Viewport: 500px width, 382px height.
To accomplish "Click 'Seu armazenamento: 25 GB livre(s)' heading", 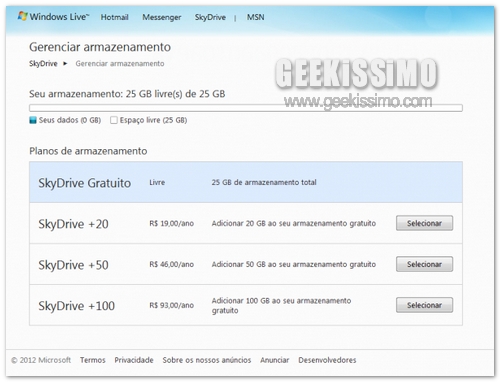I will (x=127, y=94).
